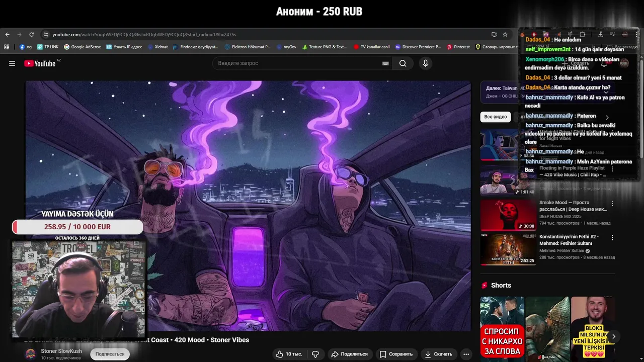The height and width of the screenshot is (362, 644).
Task: Open the 'Mehmed: Fetihler Sultanı' channel link
Action: pyautogui.click(x=561, y=250)
